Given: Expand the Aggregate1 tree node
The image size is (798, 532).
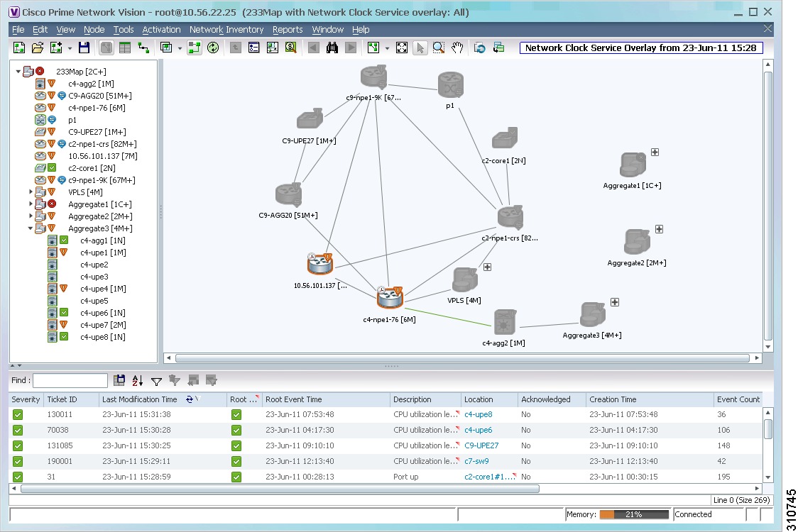Looking at the screenshot, I should pyautogui.click(x=31, y=204).
